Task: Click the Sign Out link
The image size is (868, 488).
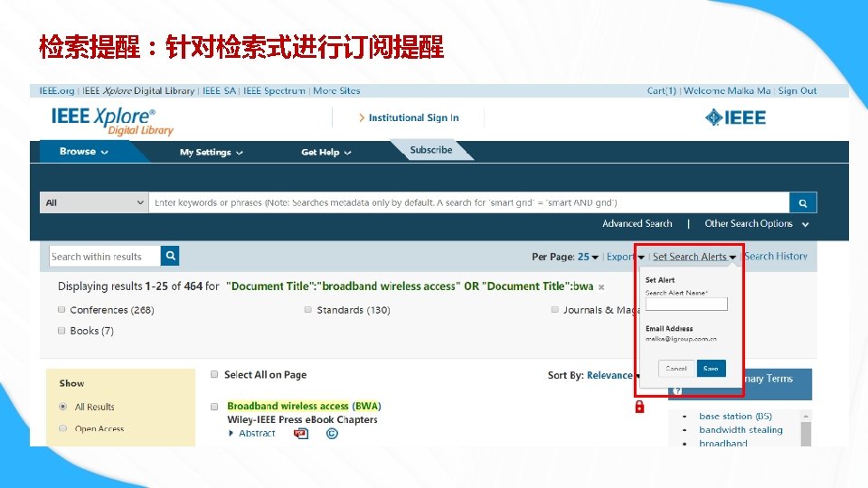Action: click(x=797, y=90)
